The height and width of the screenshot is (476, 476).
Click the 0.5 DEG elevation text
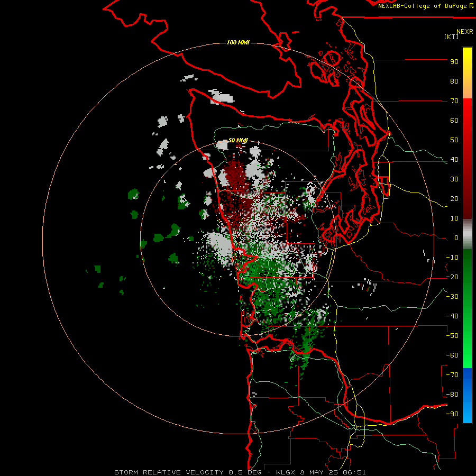tap(244, 472)
